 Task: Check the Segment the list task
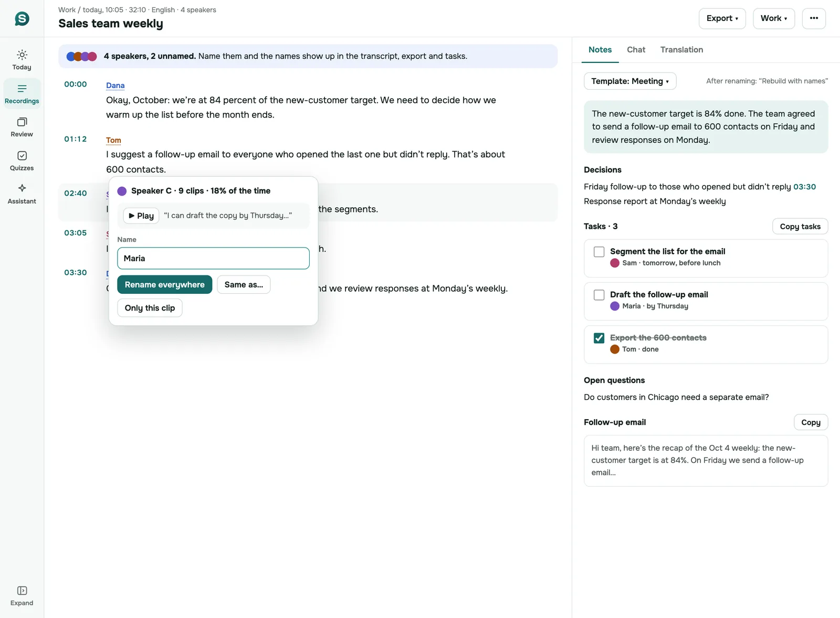pos(599,252)
